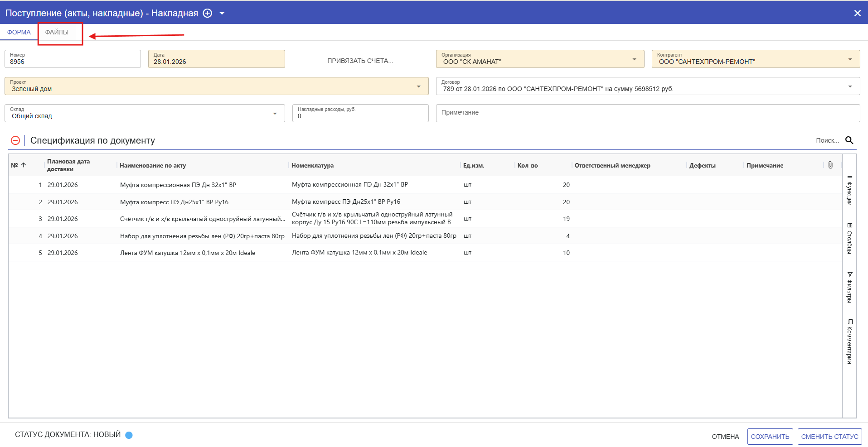Open the Columns side panel
Screen dimensions: 868x447
[849, 238]
